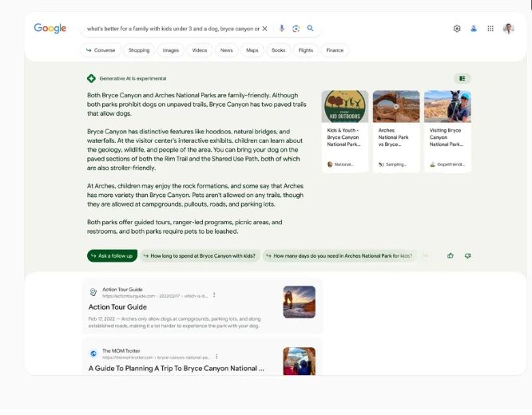Viewport: 532px width, 415px height.
Task: Switch to the Images filter tab
Action: pos(171,50)
